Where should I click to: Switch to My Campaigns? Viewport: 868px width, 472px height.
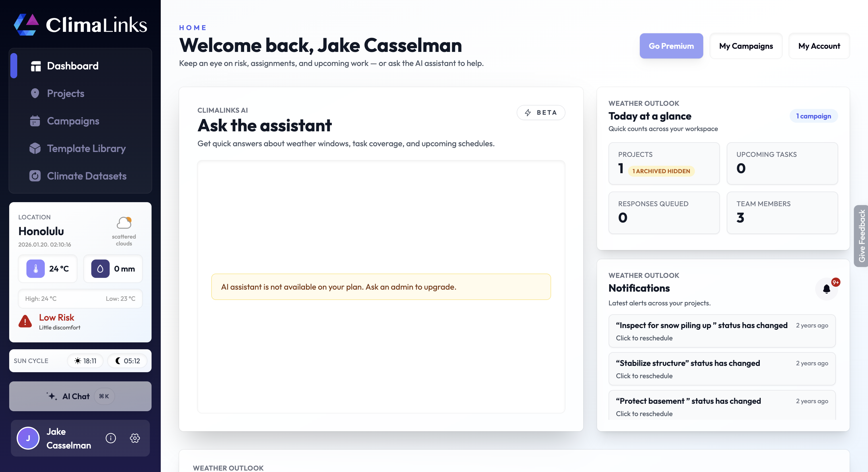746,46
